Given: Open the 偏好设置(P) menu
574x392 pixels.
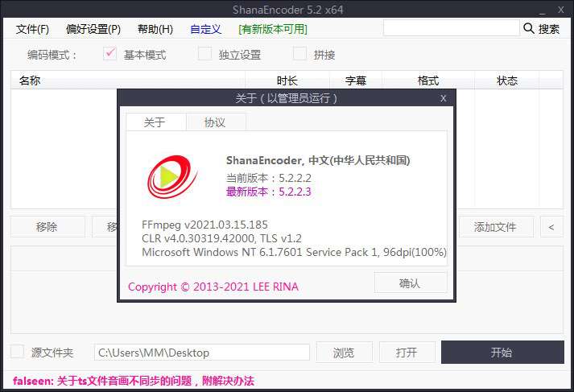Looking at the screenshot, I should 93,29.
